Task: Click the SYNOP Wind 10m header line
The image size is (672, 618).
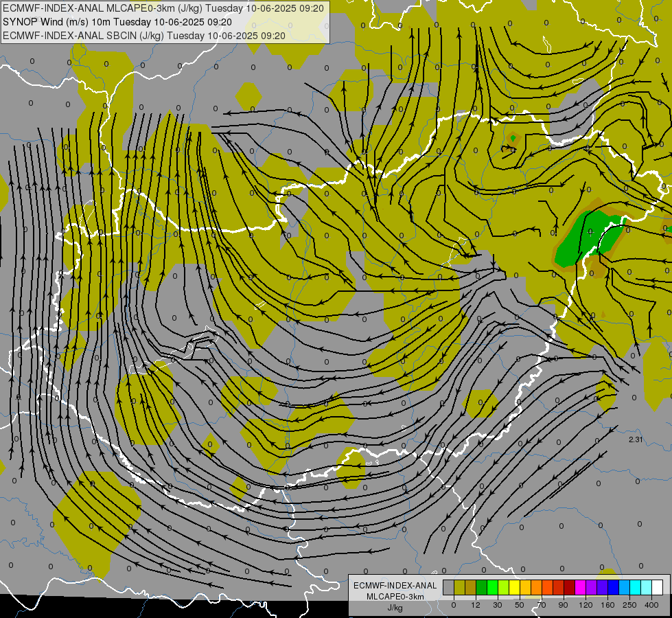Action: pos(117,22)
